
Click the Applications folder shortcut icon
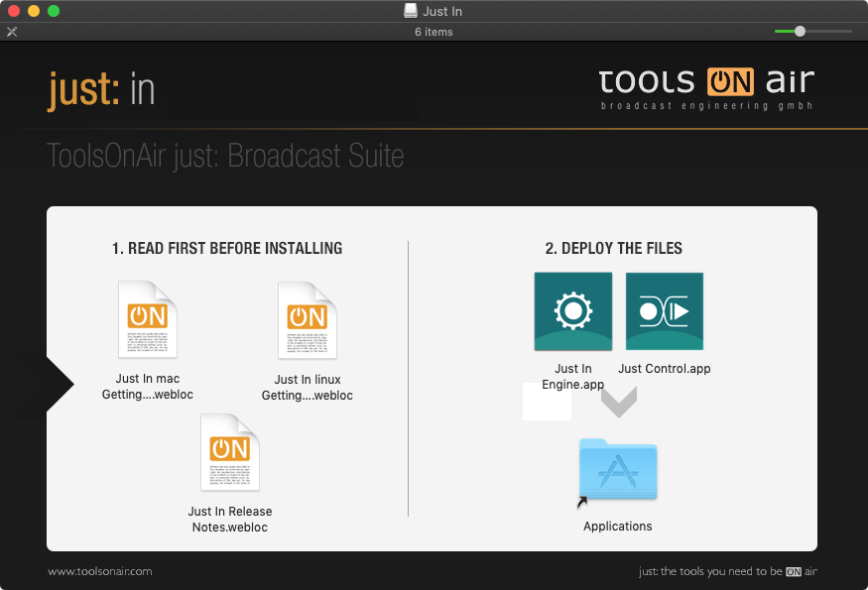(x=618, y=470)
